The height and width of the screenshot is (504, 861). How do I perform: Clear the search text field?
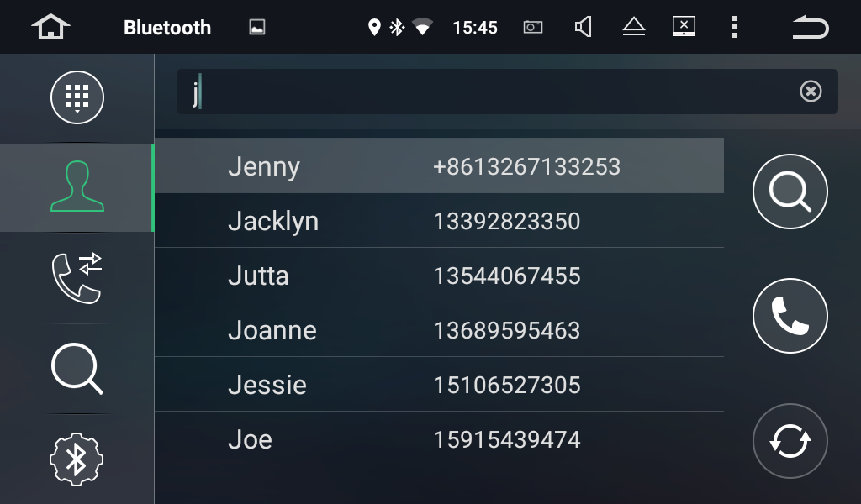tap(811, 92)
